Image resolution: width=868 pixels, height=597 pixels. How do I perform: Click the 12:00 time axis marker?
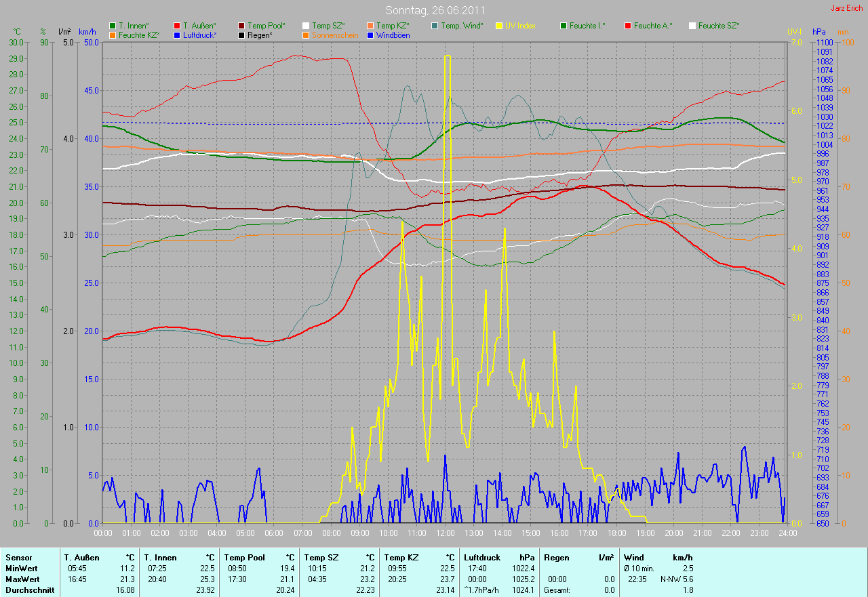click(x=445, y=533)
